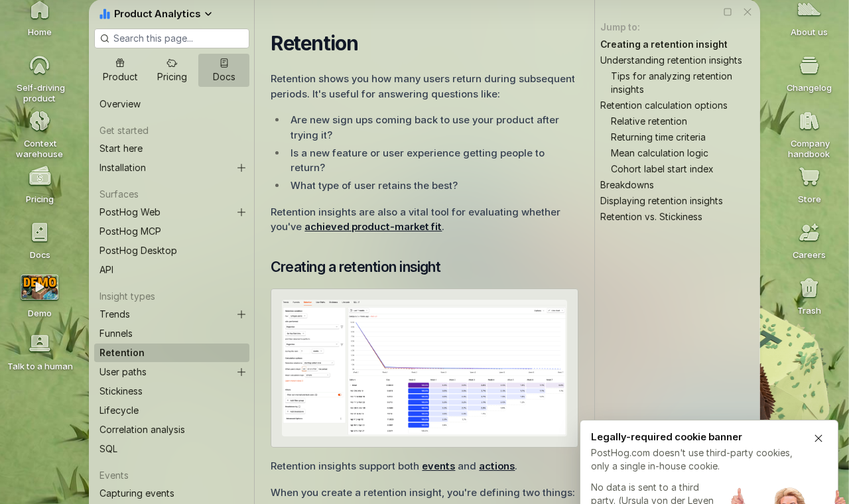The image size is (849, 504).
Task: Open the Pricing desktop icon
Action: [x=40, y=184]
